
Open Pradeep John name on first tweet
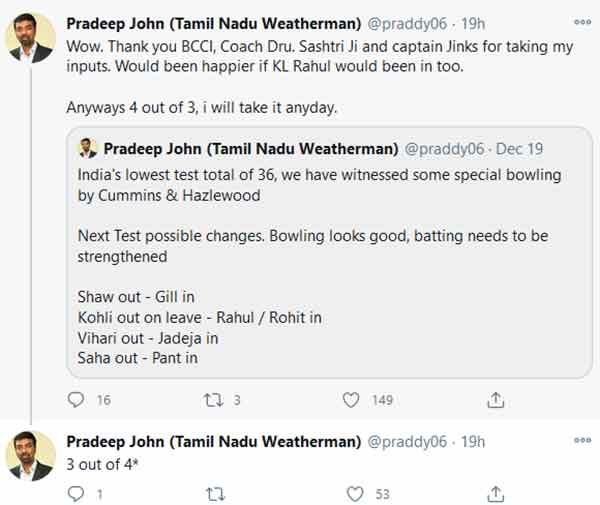(212, 21)
